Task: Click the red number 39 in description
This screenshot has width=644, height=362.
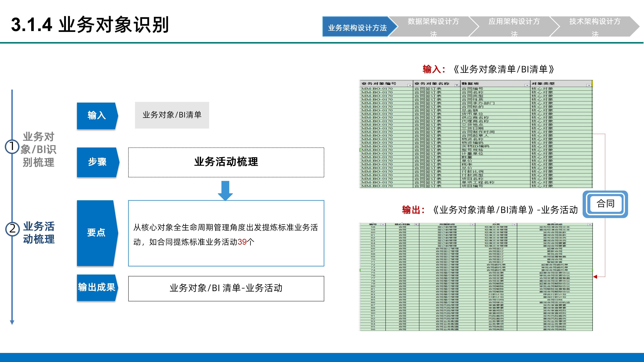Action: (x=242, y=242)
